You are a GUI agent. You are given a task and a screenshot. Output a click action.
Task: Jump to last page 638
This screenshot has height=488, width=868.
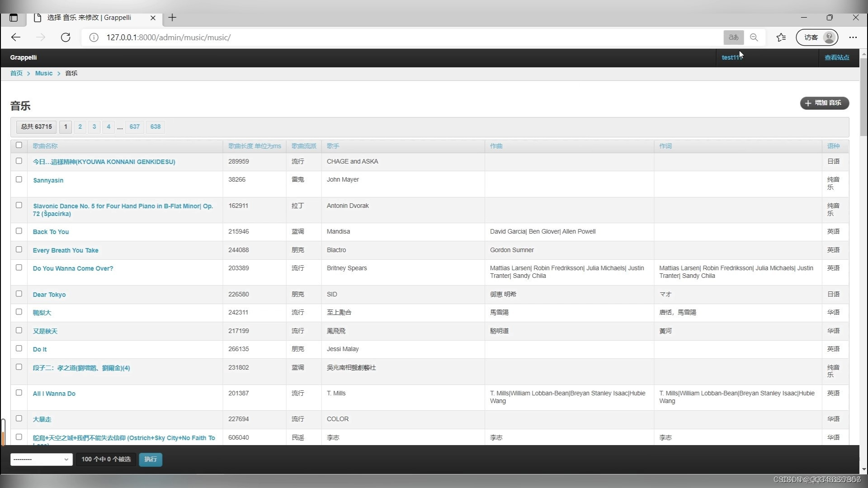pos(156,127)
